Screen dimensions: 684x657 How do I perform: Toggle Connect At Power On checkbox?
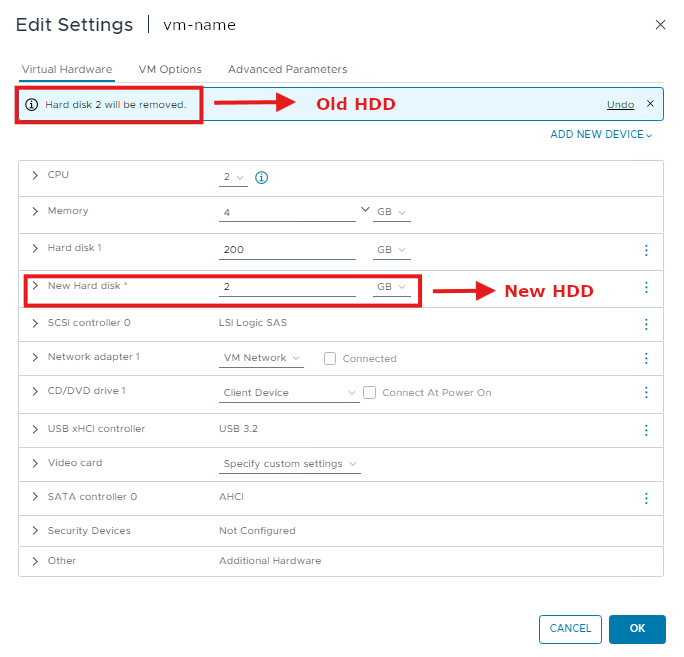click(370, 393)
